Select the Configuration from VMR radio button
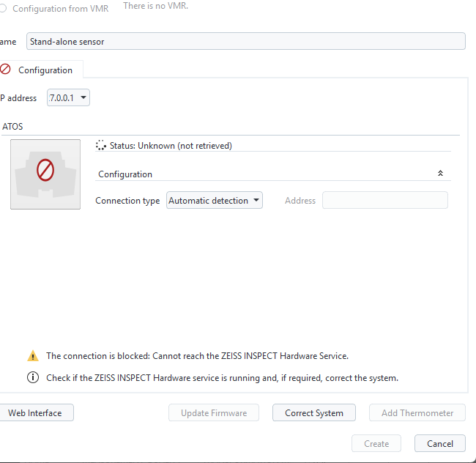 (3, 9)
